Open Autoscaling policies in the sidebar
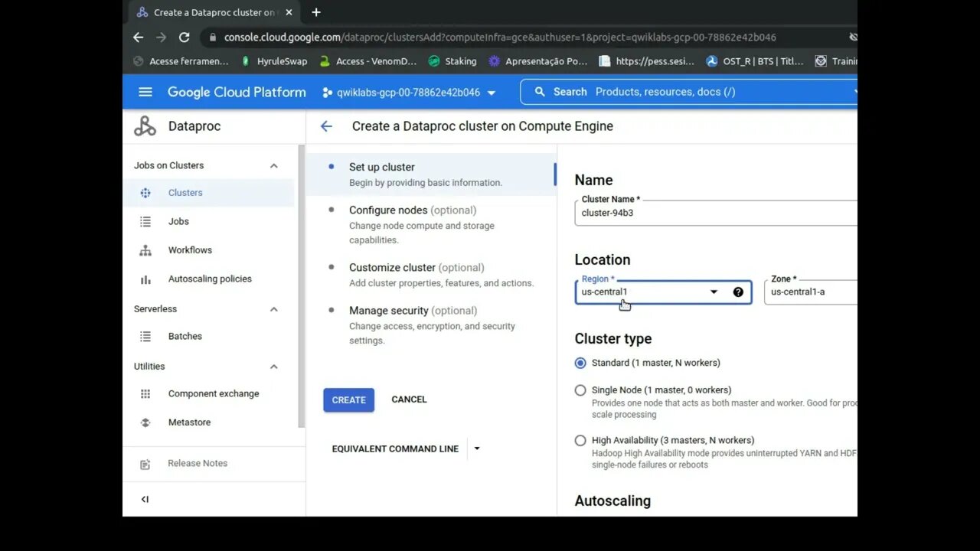The width and height of the screenshot is (980, 551). [208, 279]
